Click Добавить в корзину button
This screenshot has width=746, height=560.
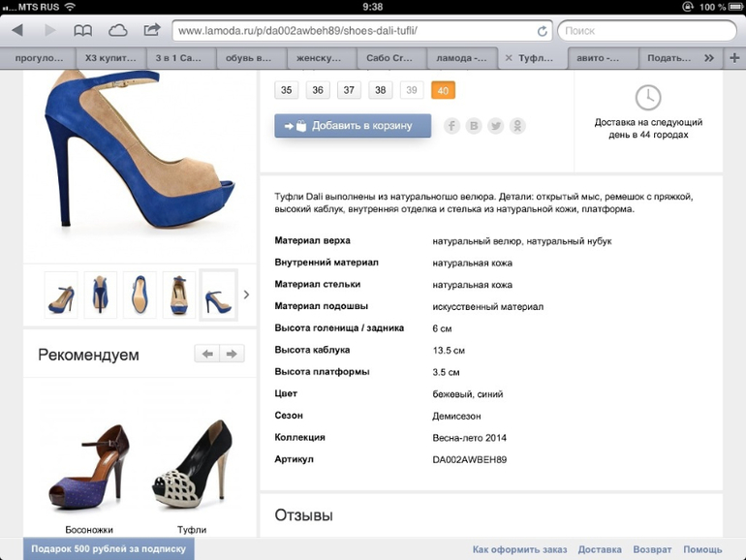353,126
